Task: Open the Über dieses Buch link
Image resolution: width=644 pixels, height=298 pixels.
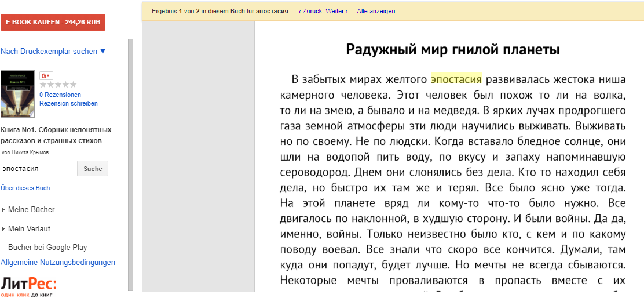Action: (25, 188)
